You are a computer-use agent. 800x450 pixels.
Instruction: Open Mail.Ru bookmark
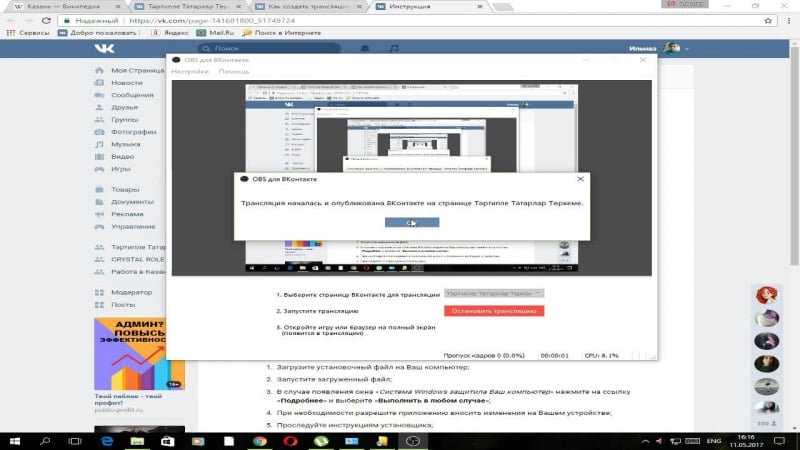coord(215,33)
